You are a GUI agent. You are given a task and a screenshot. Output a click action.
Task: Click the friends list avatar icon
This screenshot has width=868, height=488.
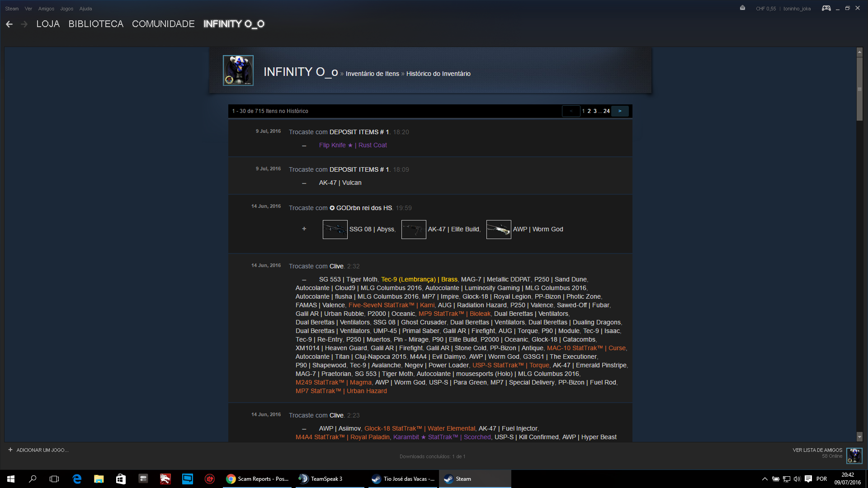pyautogui.click(x=854, y=455)
